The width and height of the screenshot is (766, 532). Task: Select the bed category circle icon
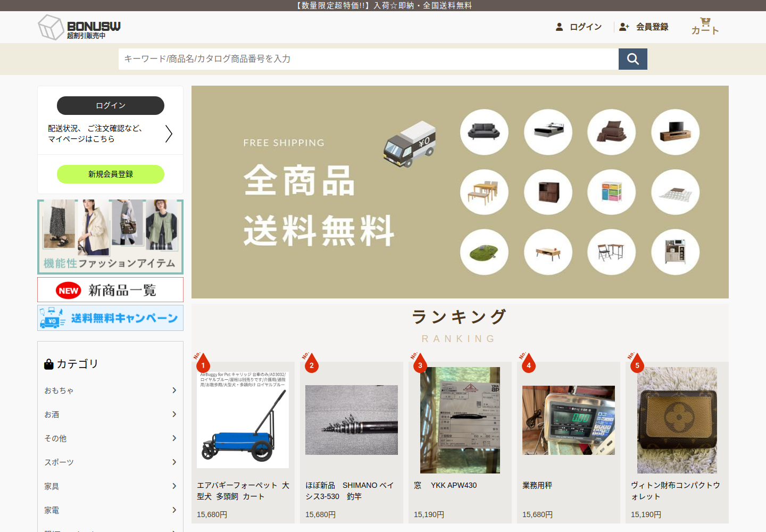tap(548, 132)
